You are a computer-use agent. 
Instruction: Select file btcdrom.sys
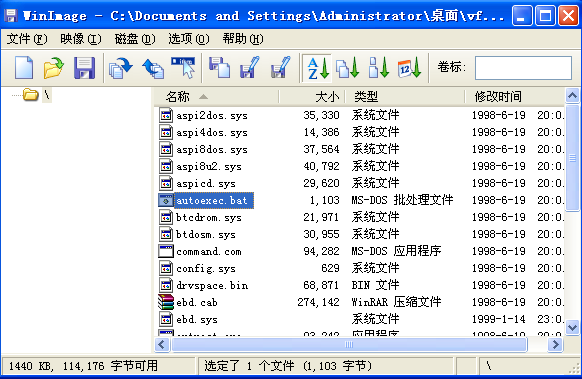(209, 218)
